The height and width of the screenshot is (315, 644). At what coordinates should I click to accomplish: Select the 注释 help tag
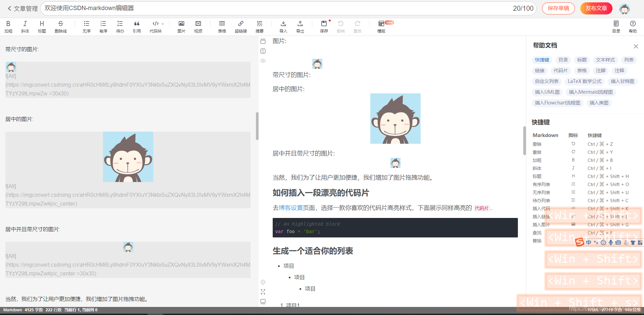tap(620, 71)
